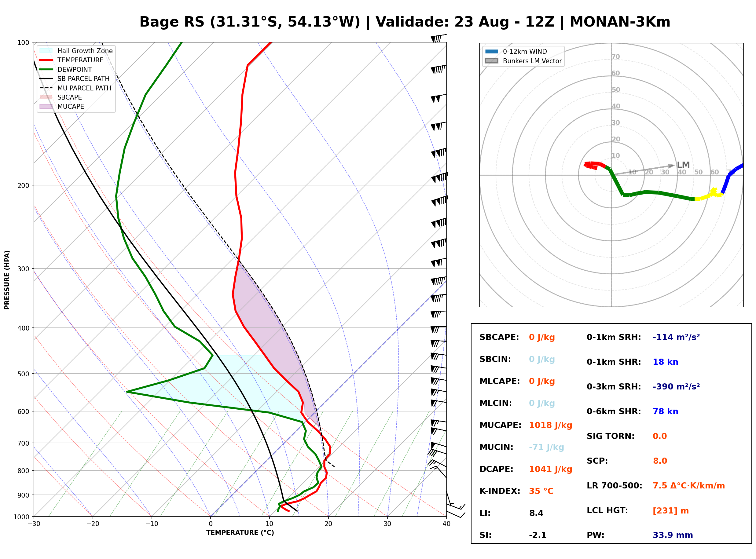The width and height of the screenshot is (756, 559).
Task: Click the LM label on the hodograph
Action: (x=683, y=165)
